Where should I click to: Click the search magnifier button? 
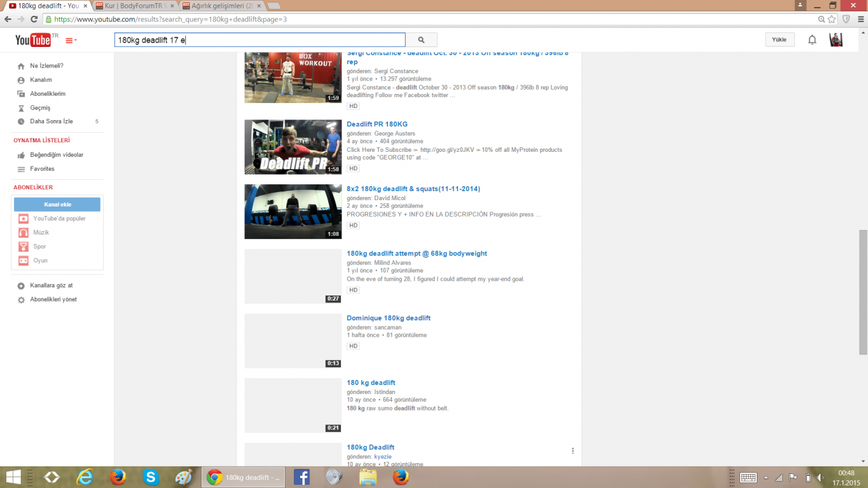click(421, 40)
